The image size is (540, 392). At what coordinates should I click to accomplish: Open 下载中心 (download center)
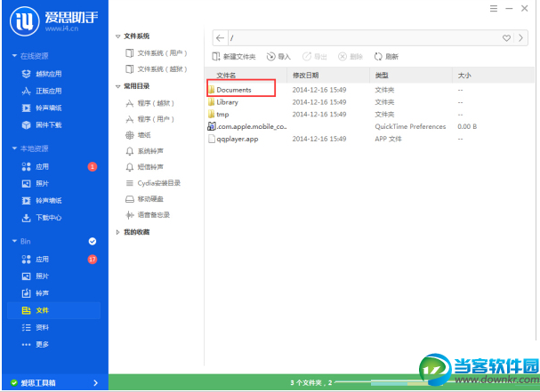pyautogui.click(x=42, y=218)
